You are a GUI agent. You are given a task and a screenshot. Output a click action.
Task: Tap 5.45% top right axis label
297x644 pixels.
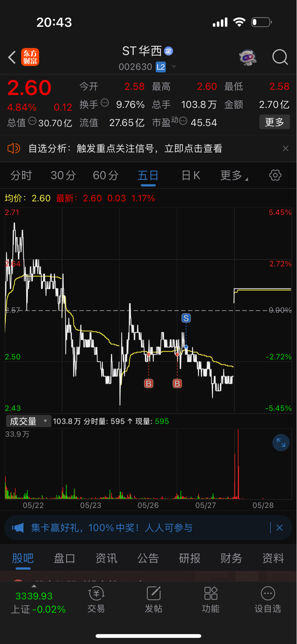(280, 212)
